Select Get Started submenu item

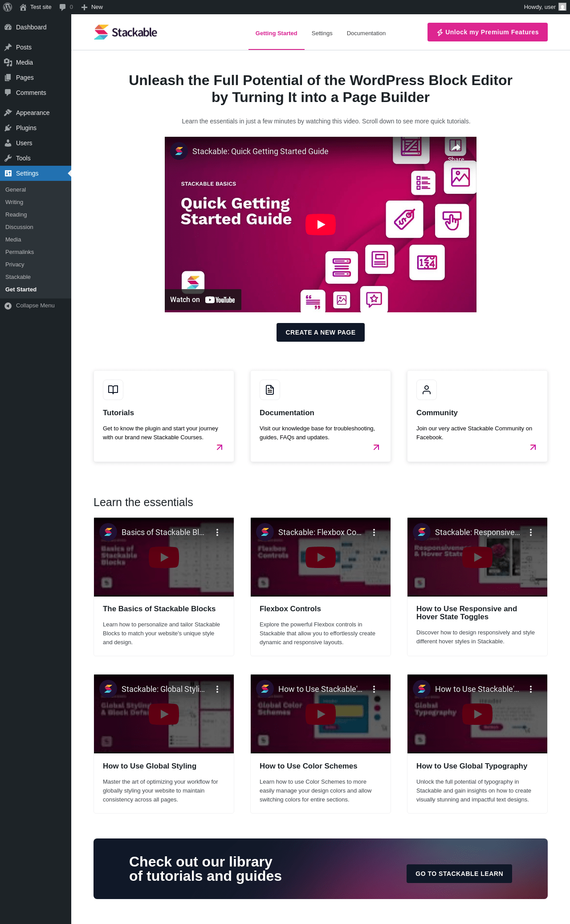(x=36, y=290)
